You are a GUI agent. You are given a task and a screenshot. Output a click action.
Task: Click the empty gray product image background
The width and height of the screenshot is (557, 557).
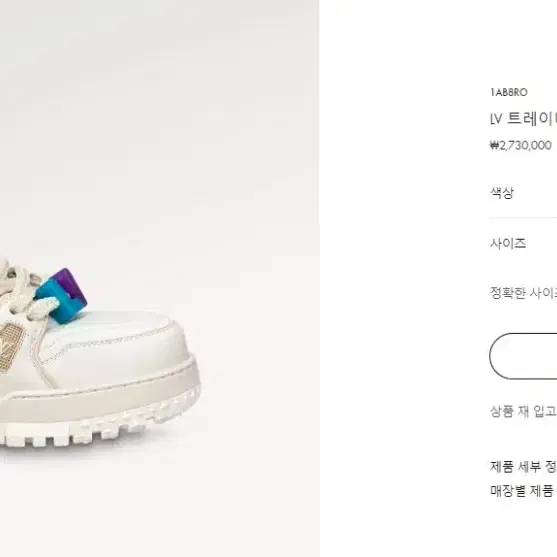coord(160,124)
